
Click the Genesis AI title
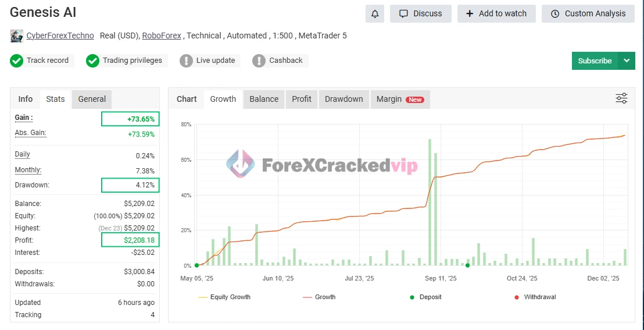point(43,12)
